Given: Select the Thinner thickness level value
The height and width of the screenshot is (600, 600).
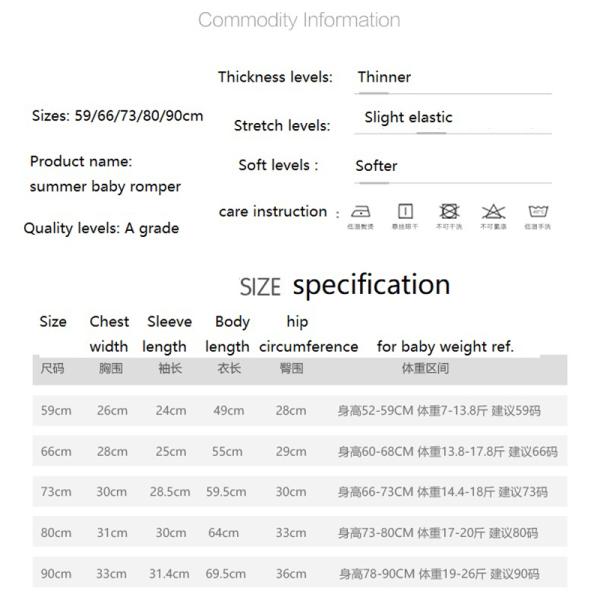Looking at the screenshot, I should pos(384,77).
